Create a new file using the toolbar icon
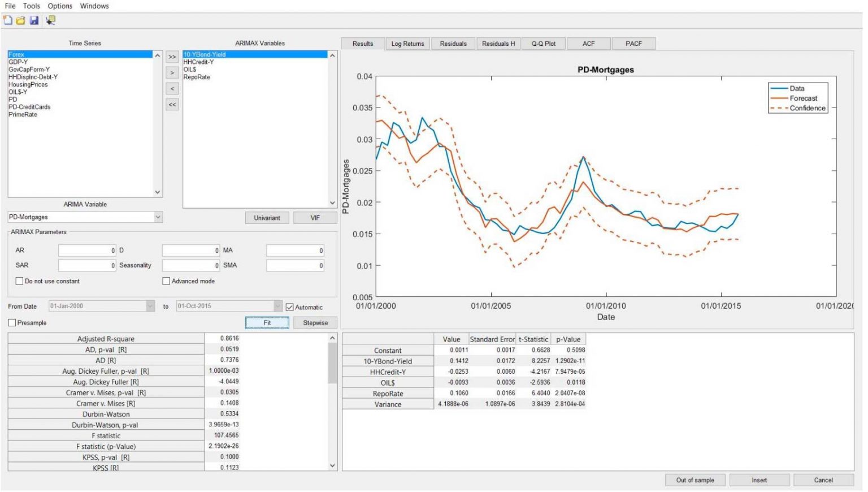 [x=8, y=19]
